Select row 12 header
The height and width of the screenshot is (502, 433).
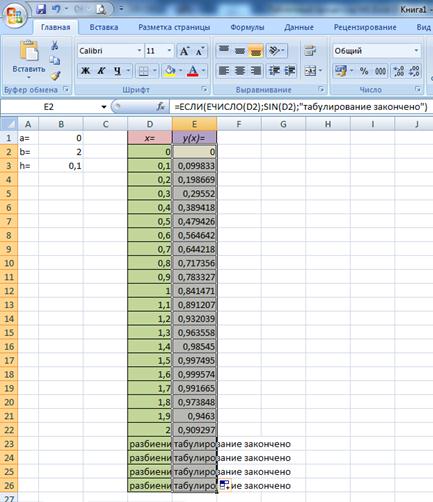pos(9,291)
